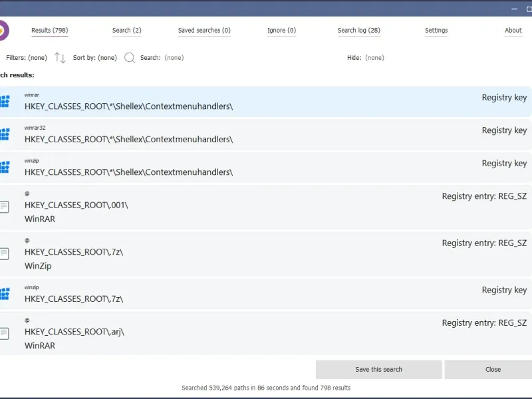This screenshot has width=532, height=399.
Task: Select the WinRAR value under .001
Action: 40,219
